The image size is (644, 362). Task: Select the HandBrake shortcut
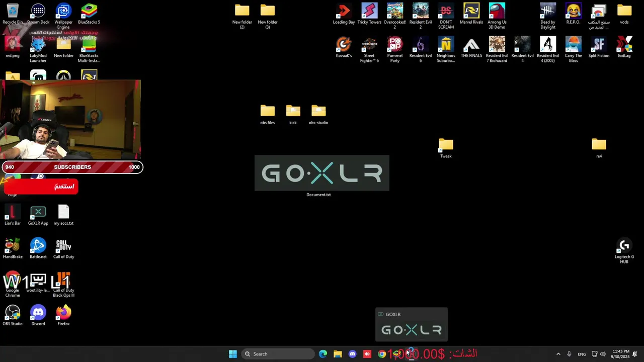click(x=13, y=249)
